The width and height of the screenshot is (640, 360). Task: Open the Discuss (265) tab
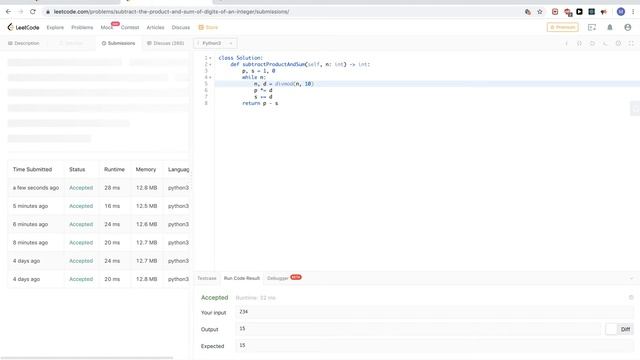tap(166, 43)
